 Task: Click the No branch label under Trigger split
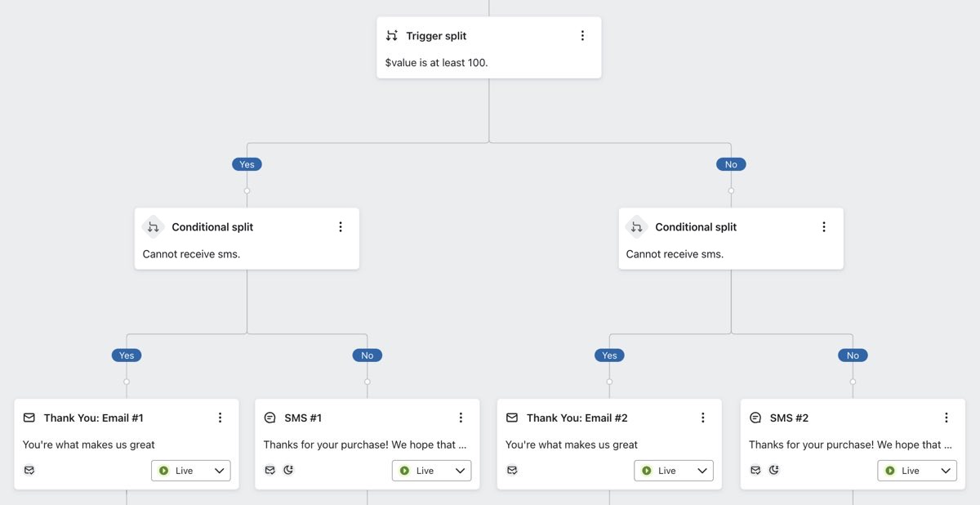point(731,164)
